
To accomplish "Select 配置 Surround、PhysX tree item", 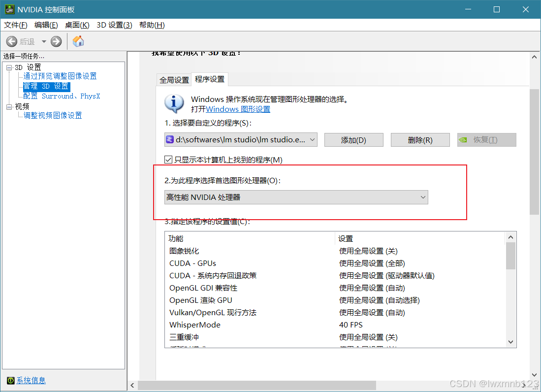I will [x=62, y=96].
